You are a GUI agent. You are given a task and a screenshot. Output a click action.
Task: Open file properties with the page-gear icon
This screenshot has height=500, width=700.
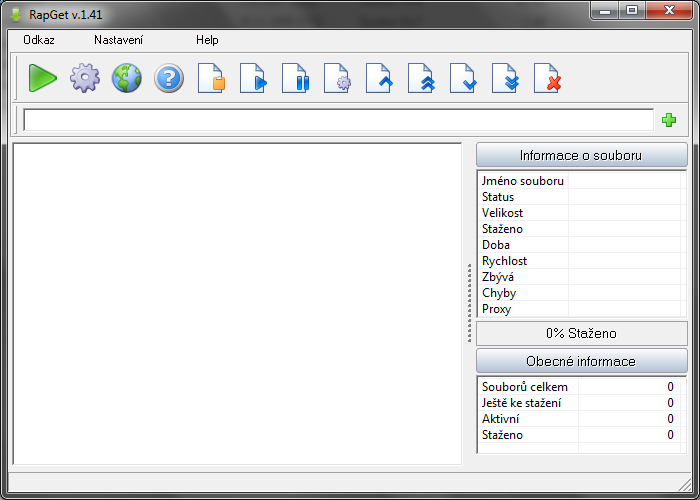337,78
